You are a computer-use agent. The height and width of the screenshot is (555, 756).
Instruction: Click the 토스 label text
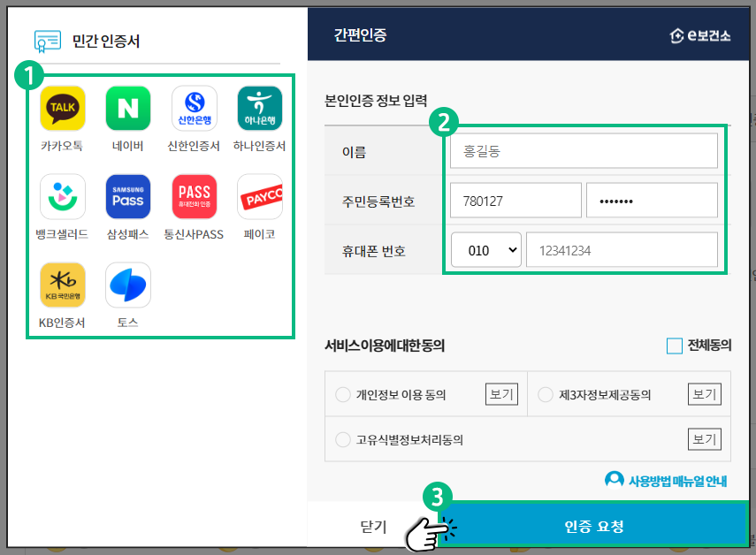coord(127,323)
